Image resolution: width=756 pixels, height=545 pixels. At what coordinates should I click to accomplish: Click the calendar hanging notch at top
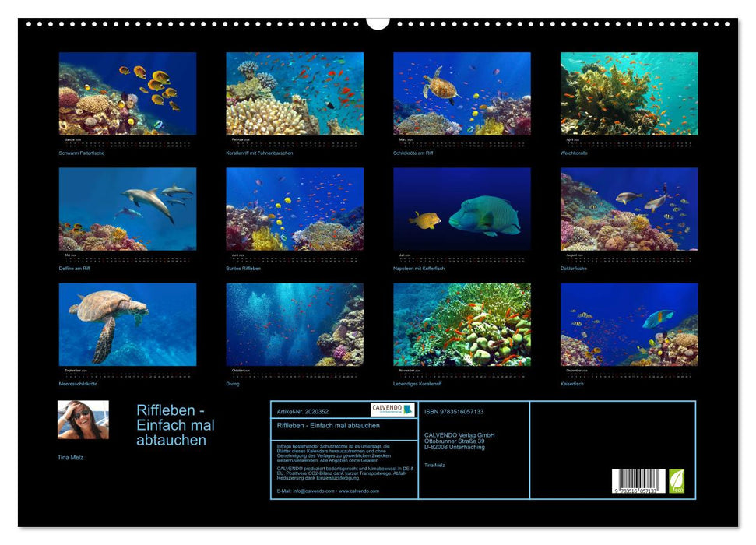pyautogui.click(x=378, y=22)
